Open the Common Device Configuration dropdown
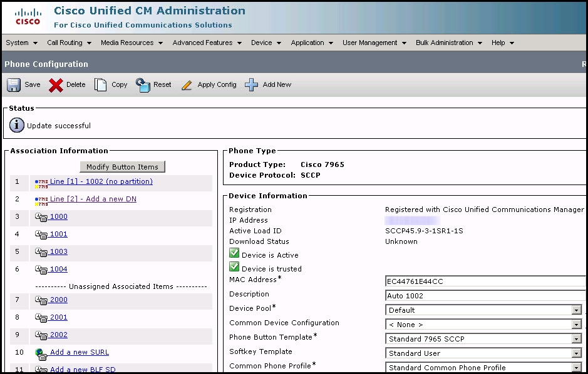 click(x=483, y=324)
